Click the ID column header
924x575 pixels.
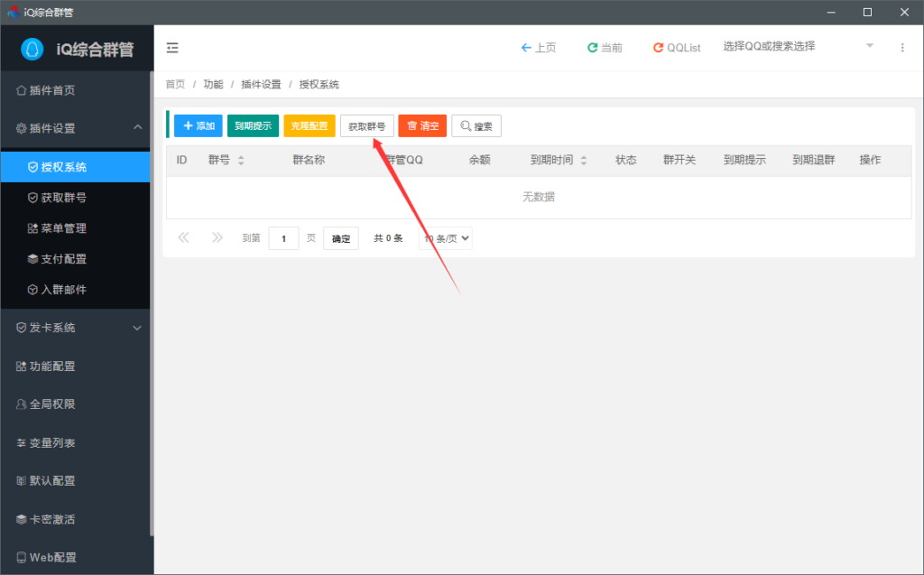(x=181, y=160)
